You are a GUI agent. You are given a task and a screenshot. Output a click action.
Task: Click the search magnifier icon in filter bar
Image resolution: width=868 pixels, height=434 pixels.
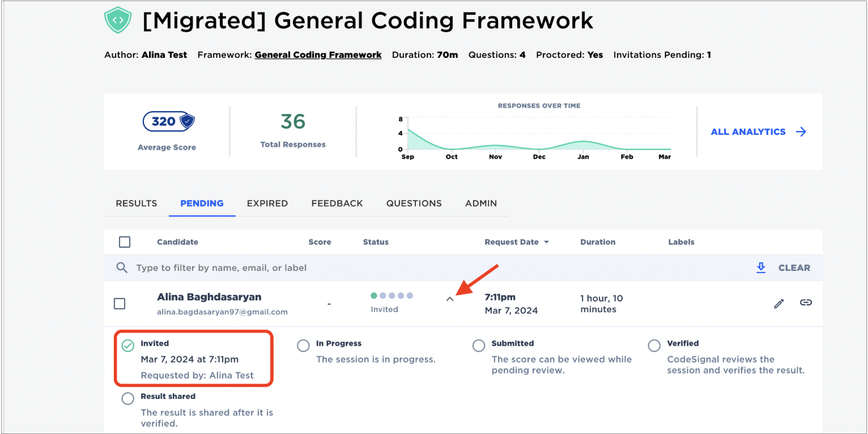click(x=122, y=267)
